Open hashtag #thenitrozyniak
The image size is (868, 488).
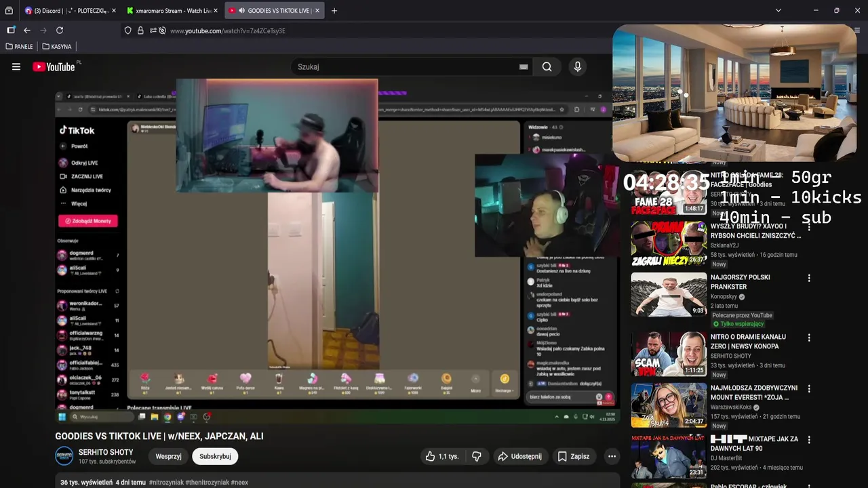[207, 483]
